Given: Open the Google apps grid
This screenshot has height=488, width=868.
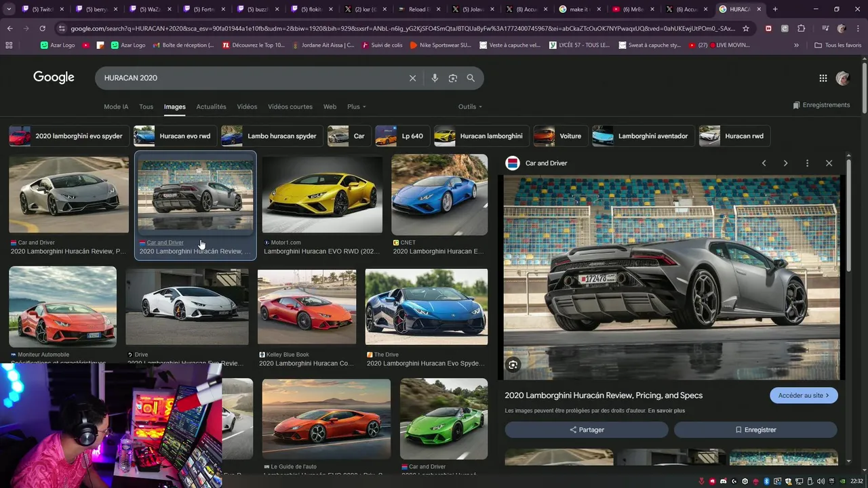Looking at the screenshot, I should (823, 78).
